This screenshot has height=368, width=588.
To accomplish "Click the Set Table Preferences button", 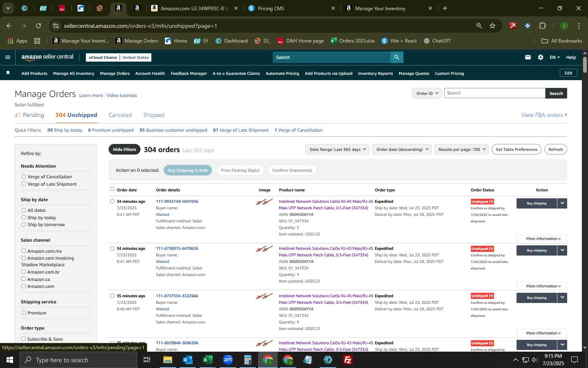I will pos(517,149).
